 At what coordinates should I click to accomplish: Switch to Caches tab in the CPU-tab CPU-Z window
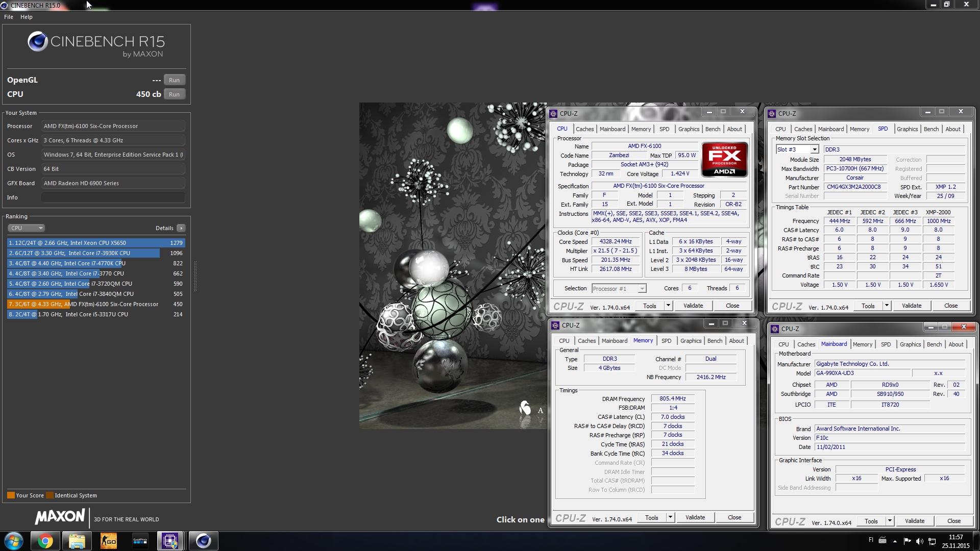[x=584, y=129]
